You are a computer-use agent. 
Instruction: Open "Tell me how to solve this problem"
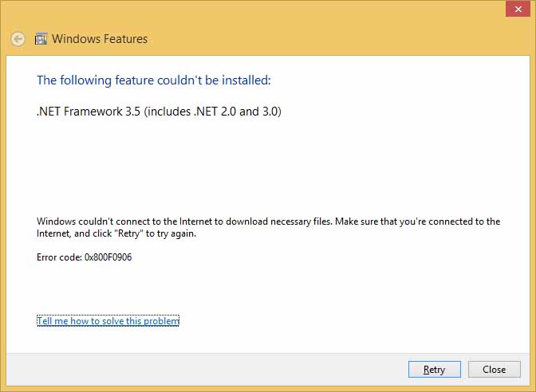(108, 321)
